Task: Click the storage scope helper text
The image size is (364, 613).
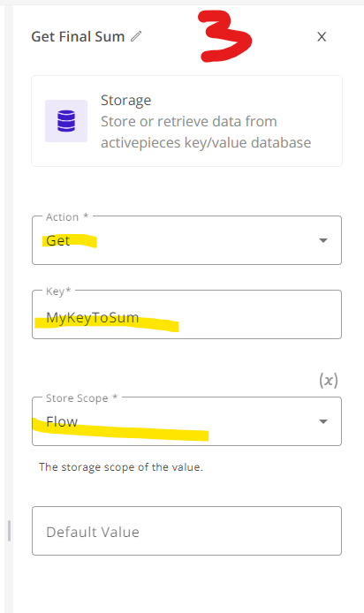Action: tap(121, 467)
